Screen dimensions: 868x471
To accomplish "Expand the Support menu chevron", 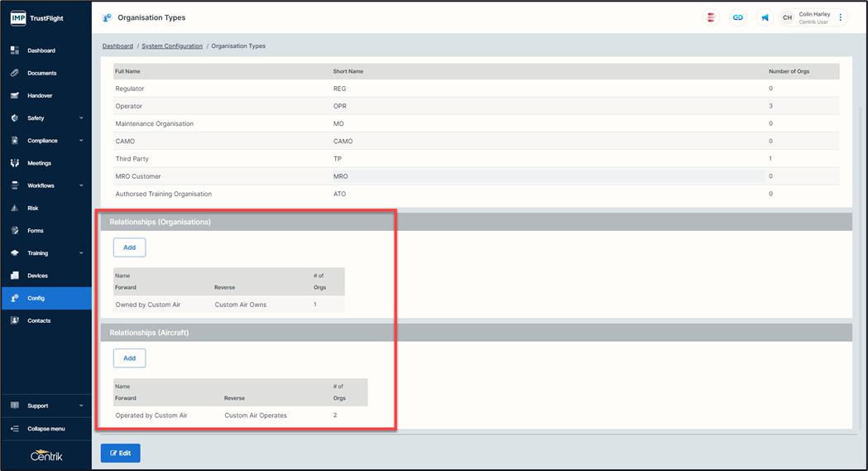I will pos(81,406).
